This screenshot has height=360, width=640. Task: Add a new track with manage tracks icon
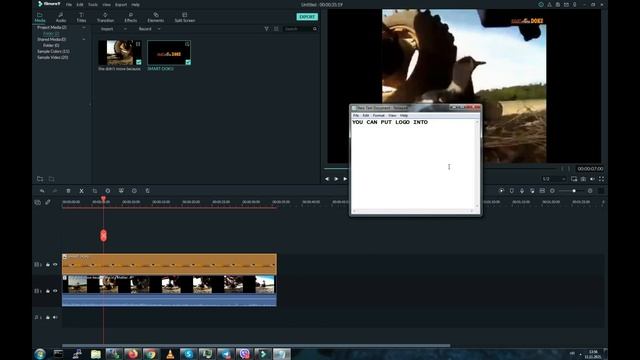point(38,202)
